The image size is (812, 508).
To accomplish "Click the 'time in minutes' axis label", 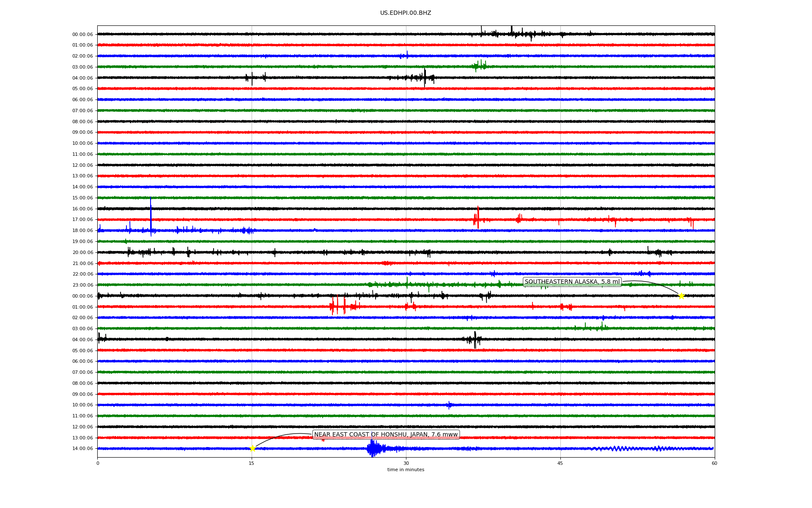I will coord(406,470).
